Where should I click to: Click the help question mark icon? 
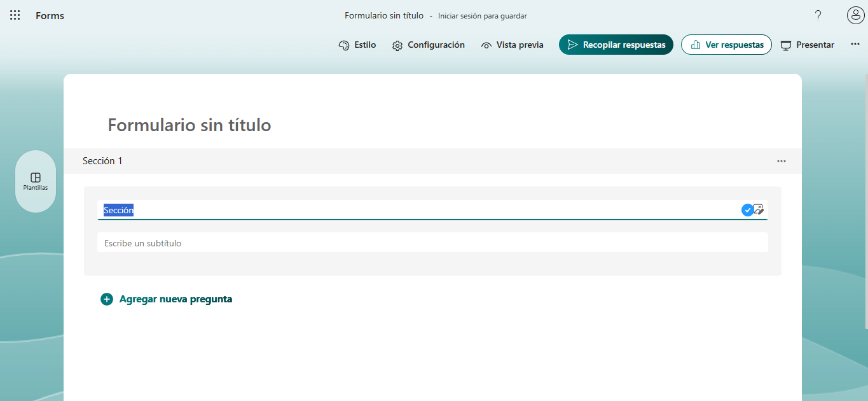coord(818,15)
